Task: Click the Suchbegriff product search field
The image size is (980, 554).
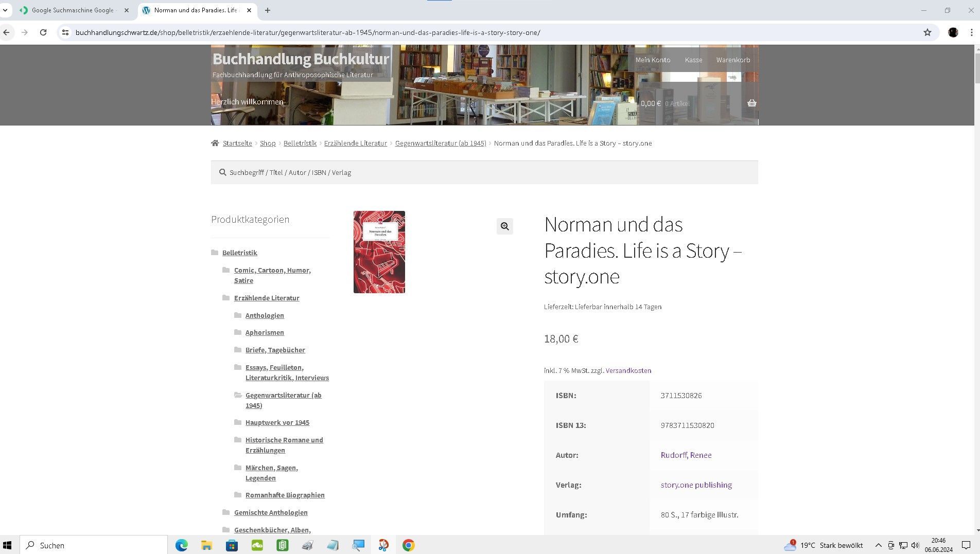Action: (x=484, y=173)
